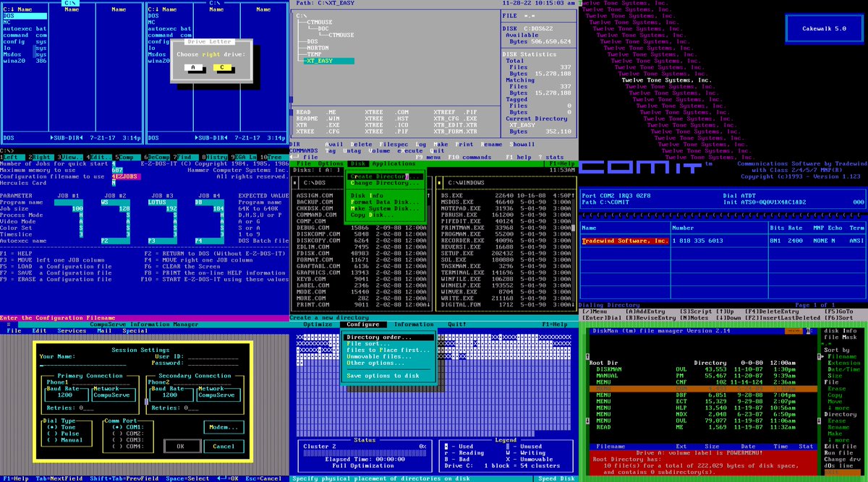Viewport: 868px width, 482px height.
Task: Open Optimize menu in Speed Disk
Action: coord(318,324)
